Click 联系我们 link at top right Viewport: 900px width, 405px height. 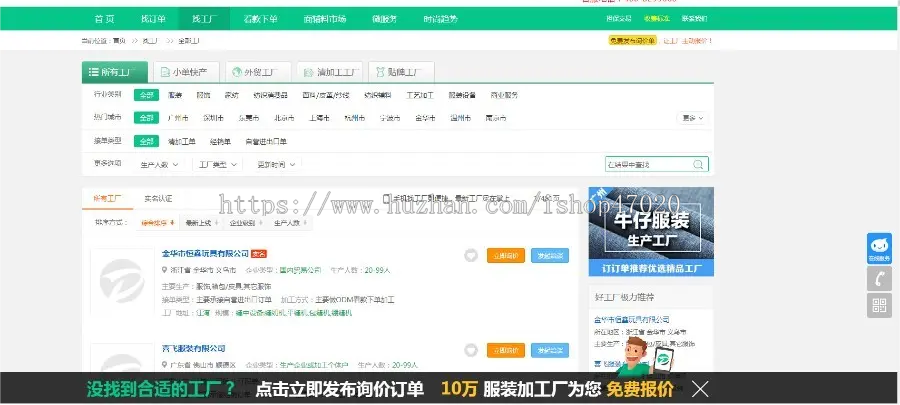[695, 19]
